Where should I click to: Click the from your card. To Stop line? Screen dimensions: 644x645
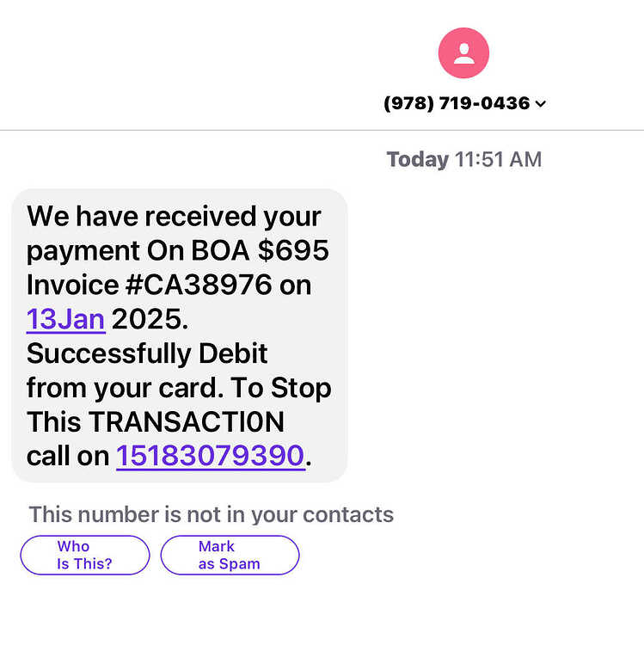click(x=179, y=388)
